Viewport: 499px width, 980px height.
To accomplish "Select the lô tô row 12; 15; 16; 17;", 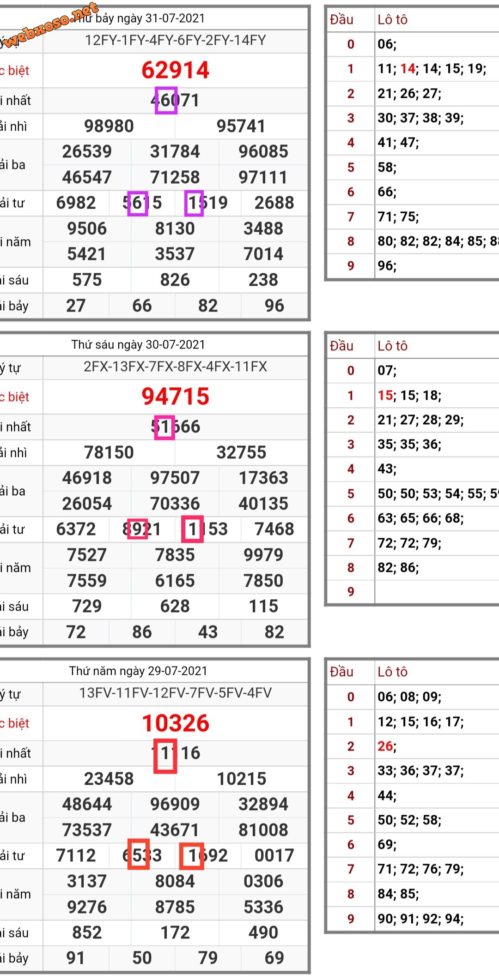I will coord(421,722).
